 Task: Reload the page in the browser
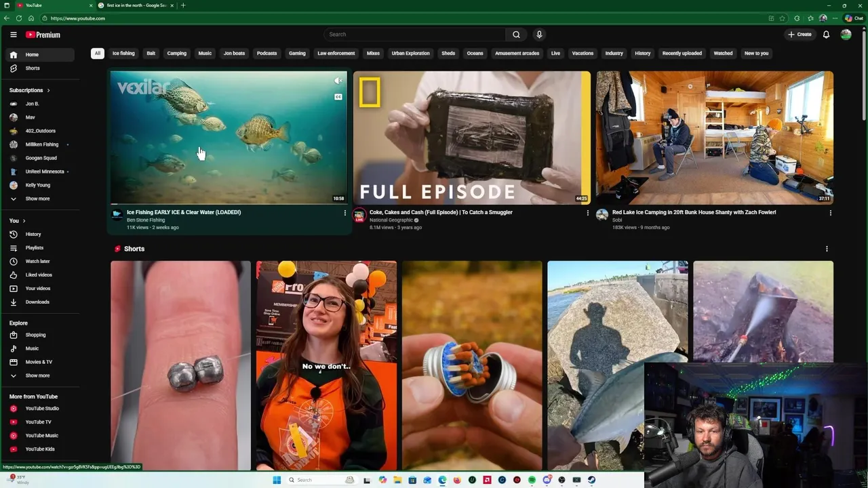pyautogui.click(x=19, y=18)
